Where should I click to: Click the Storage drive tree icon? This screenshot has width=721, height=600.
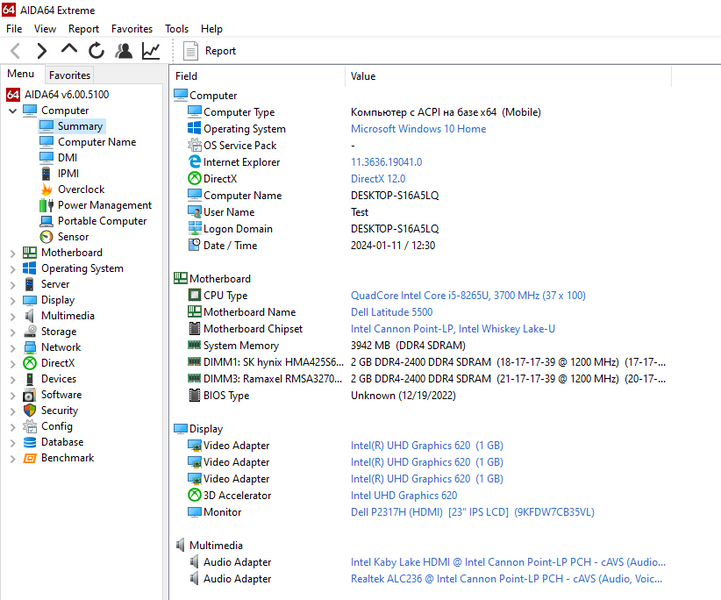pos(30,331)
